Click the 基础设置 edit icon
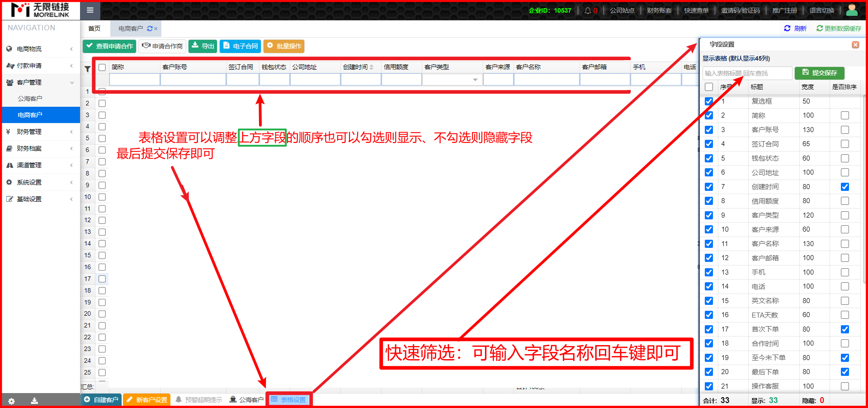Image resolution: width=868 pixels, height=408 pixels. point(9,199)
